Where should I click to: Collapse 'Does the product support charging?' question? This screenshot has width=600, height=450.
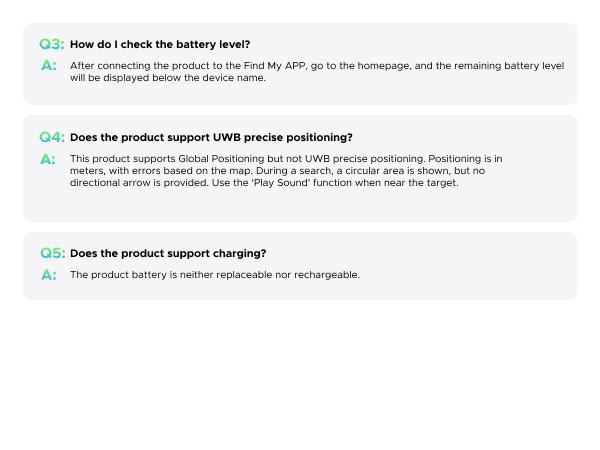click(x=168, y=253)
